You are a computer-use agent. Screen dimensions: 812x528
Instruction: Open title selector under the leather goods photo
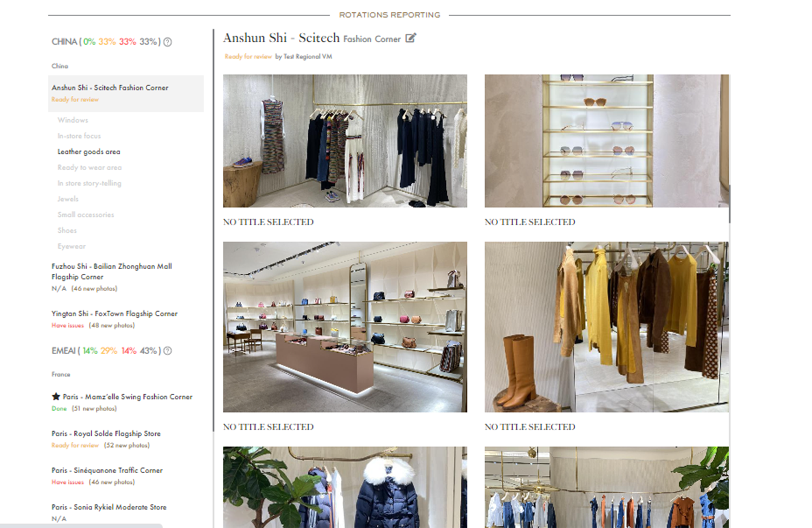[268, 427]
